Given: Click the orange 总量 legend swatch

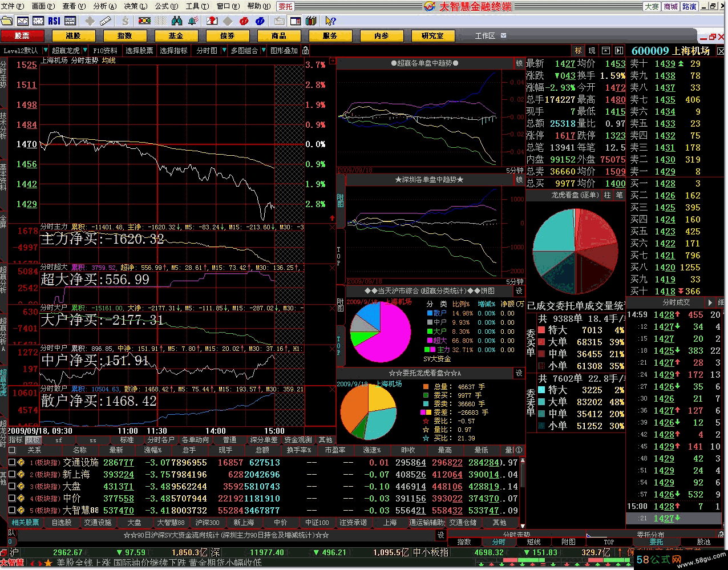Looking at the screenshot, I should click(x=426, y=387).
